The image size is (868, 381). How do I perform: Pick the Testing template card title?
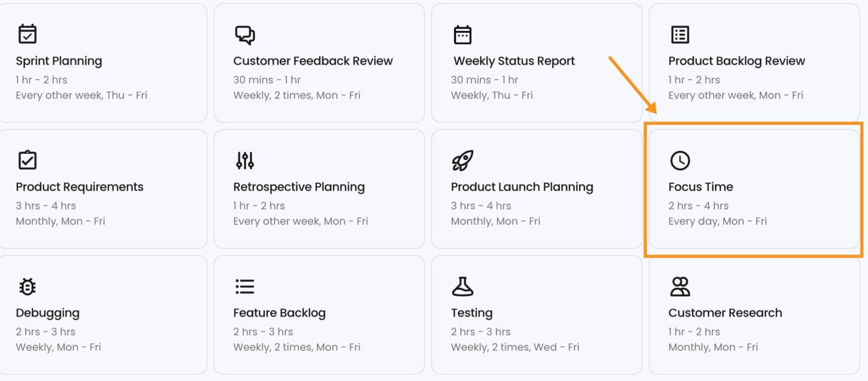pyautogui.click(x=471, y=313)
